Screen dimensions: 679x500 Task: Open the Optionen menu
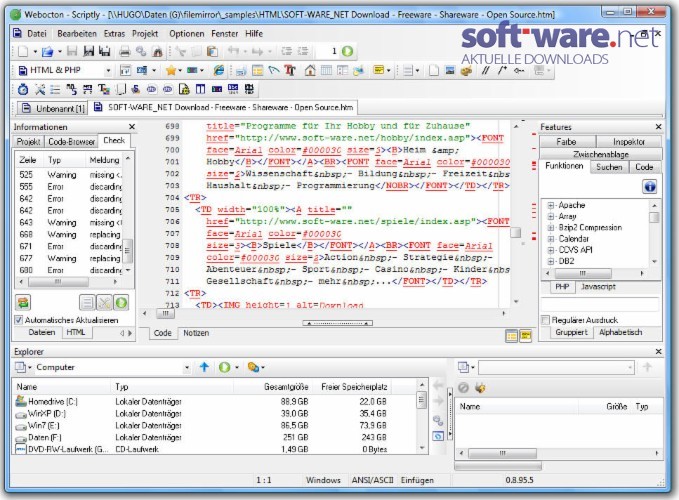[187, 33]
